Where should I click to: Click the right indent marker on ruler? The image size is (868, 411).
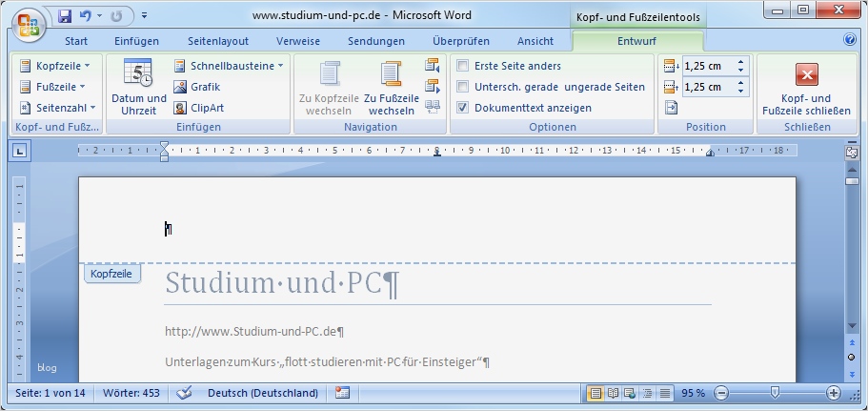[x=710, y=154]
